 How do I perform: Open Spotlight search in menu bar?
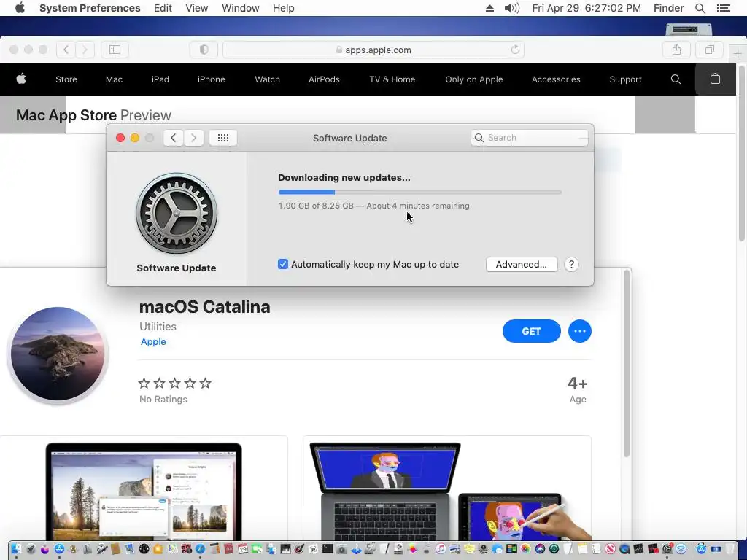[x=700, y=8]
